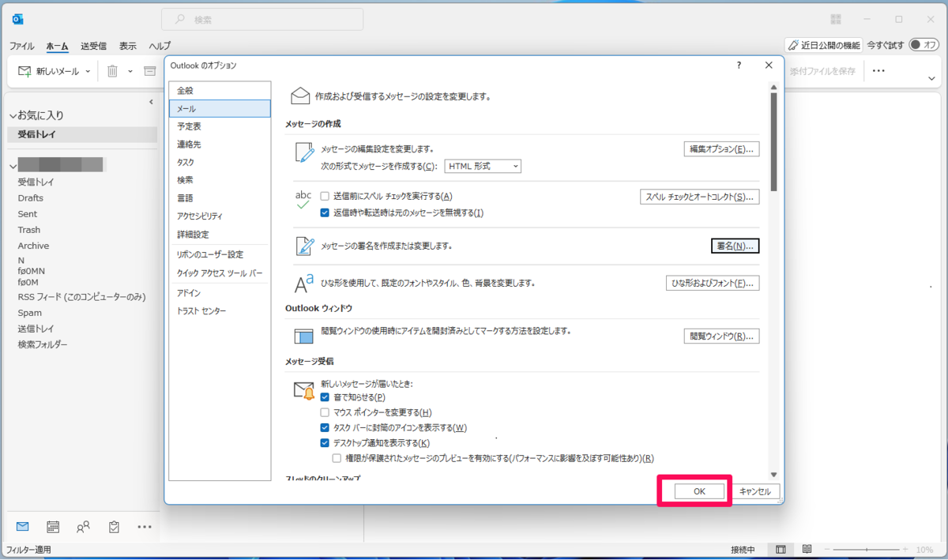
Task: Open Editor Options button
Action: tap(721, 148)
